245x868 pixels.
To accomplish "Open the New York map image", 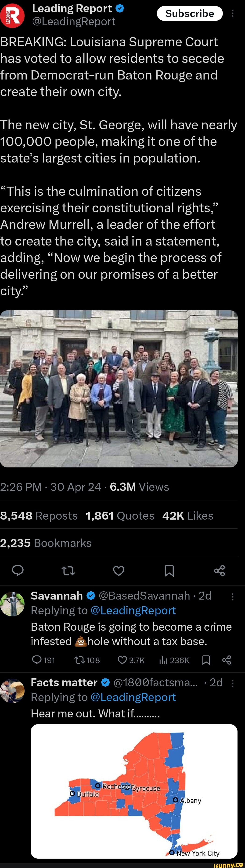I will (x=134, y=791).
